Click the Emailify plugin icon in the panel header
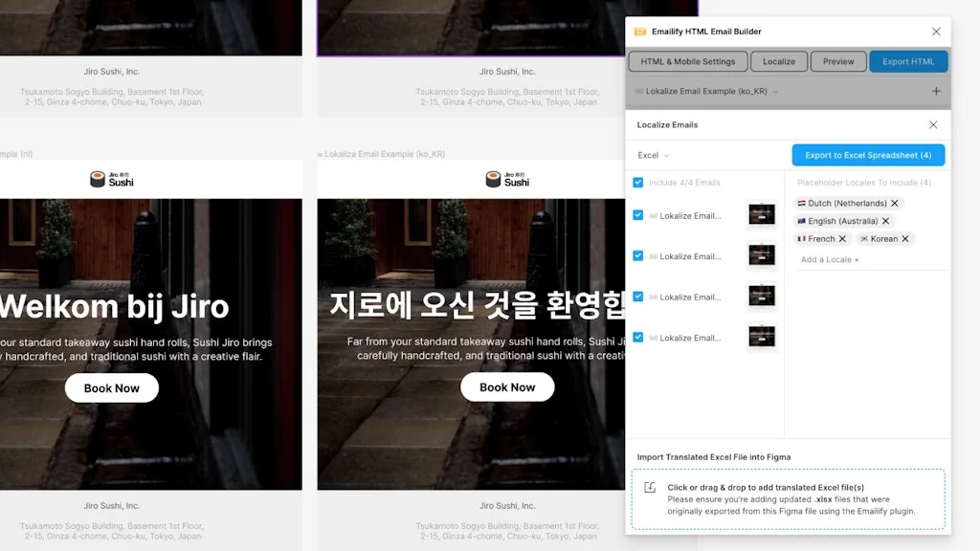The image size is (980, 551). coord(640,31)
